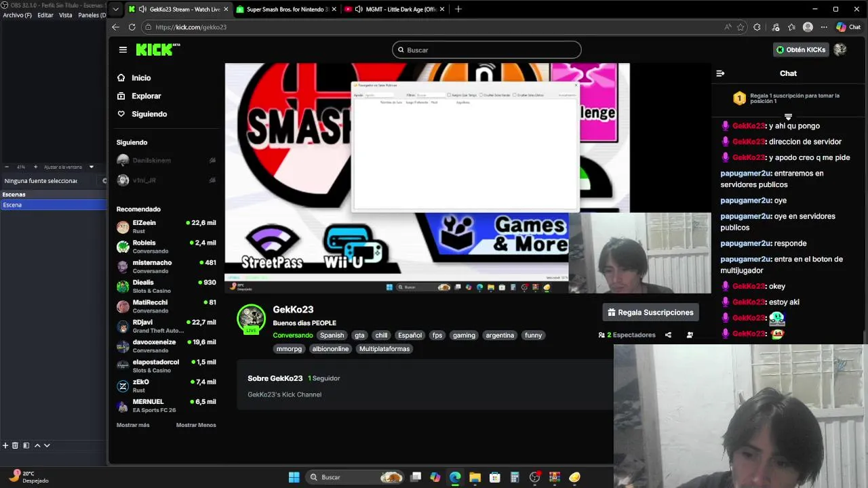The height and width of the screenshot is (488, 868).
Task: Open recommended channel ElZeein
Action: 166,227
